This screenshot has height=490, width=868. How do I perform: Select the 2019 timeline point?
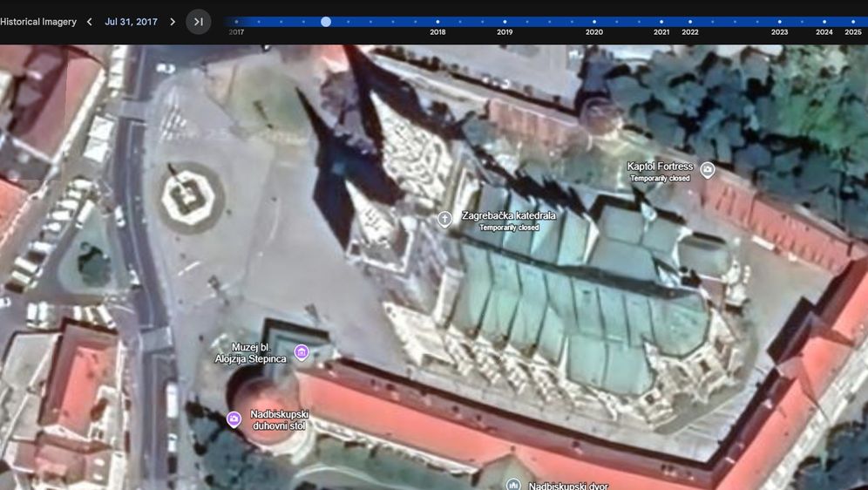pyautogui.click(x=505, y=22)
